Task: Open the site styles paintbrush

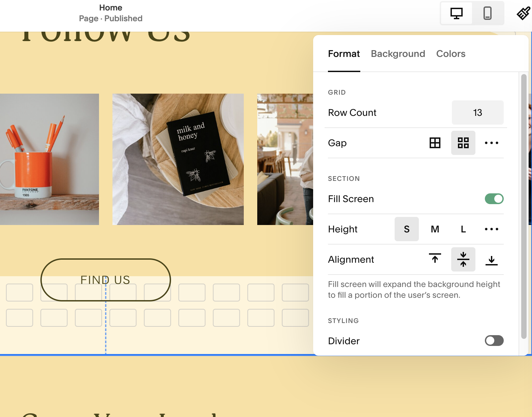Action: (x=523, y=13)
